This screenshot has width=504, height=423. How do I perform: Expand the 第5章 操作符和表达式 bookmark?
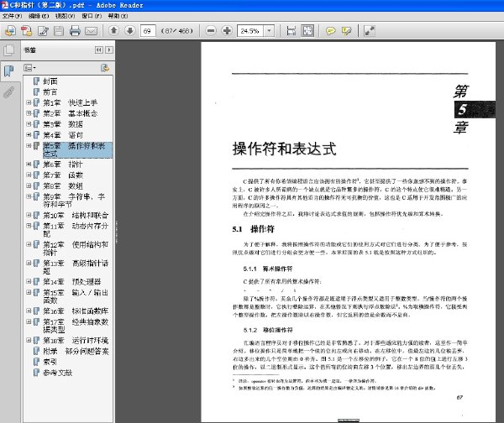tap(29, 145)
